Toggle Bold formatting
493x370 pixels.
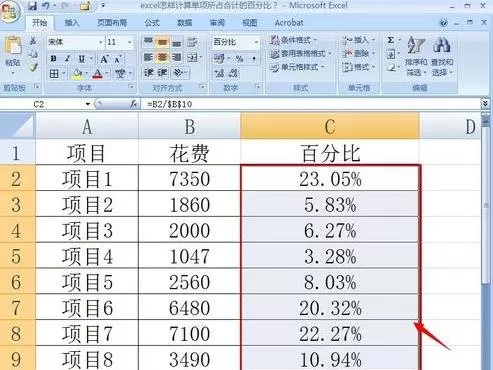coord(53,59)
